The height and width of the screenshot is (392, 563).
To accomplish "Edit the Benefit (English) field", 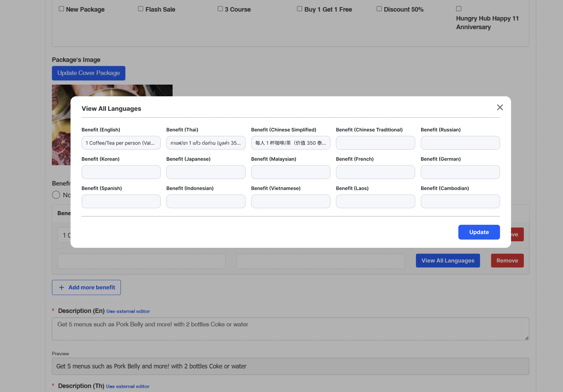I will (x=121, y=143).
